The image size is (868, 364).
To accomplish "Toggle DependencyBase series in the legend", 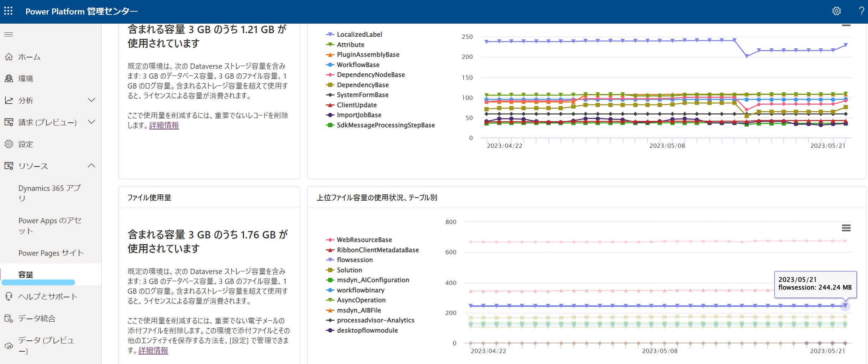I will (357, 85).
